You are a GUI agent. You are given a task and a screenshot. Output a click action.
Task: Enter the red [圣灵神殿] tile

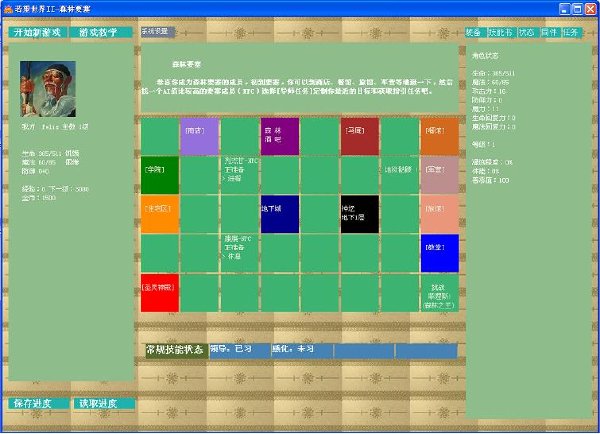160,293
